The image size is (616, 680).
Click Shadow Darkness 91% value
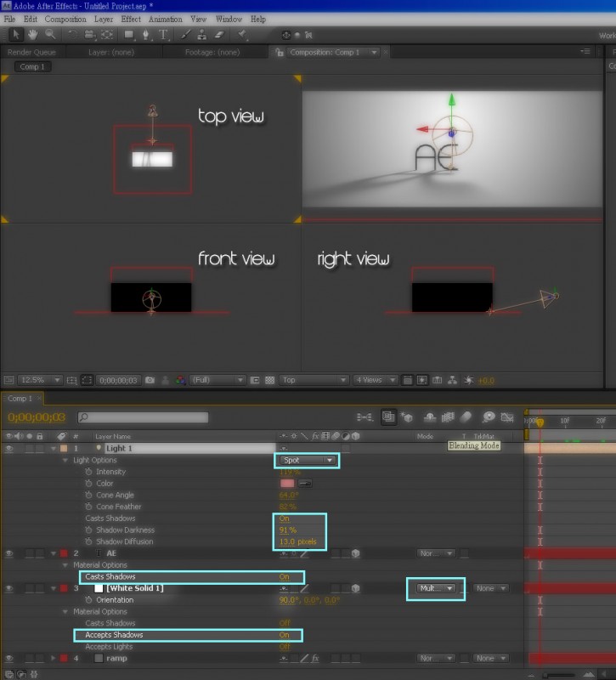(x=288, y=530)
